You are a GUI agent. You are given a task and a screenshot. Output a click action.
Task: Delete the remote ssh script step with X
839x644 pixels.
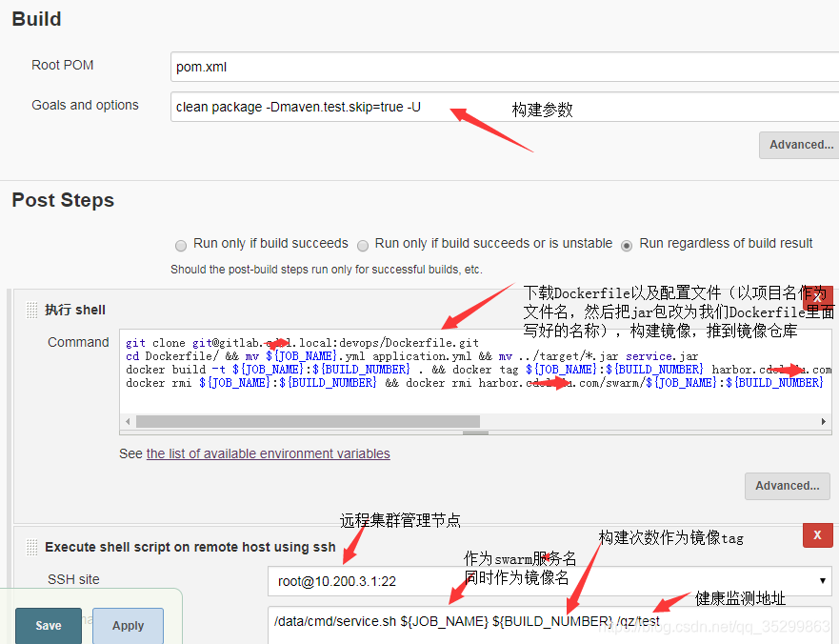pos(818,534)
